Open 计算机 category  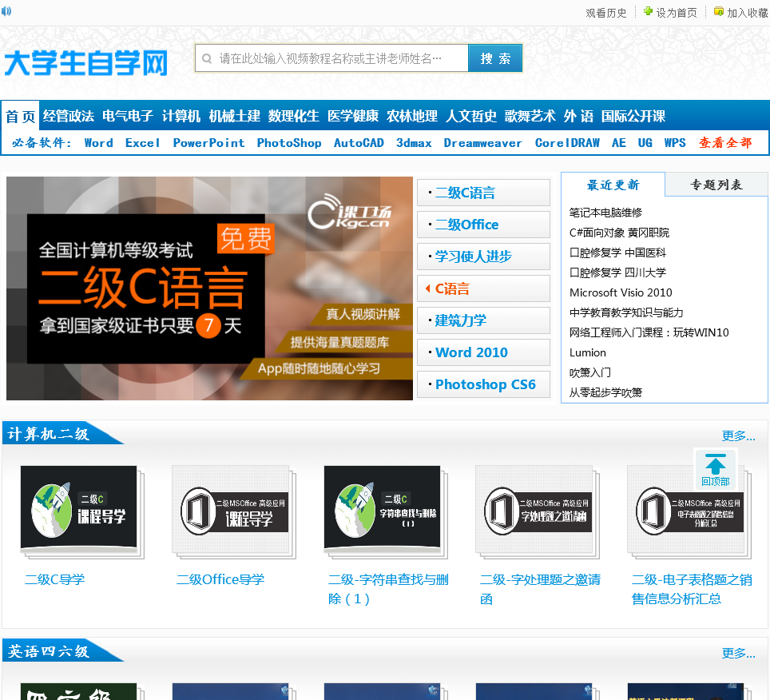181,116
